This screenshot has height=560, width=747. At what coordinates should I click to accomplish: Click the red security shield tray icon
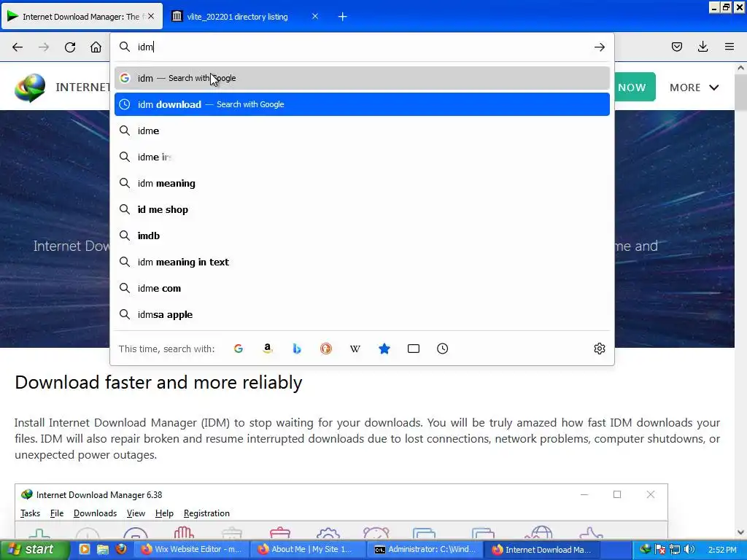[x=659, y=550]
